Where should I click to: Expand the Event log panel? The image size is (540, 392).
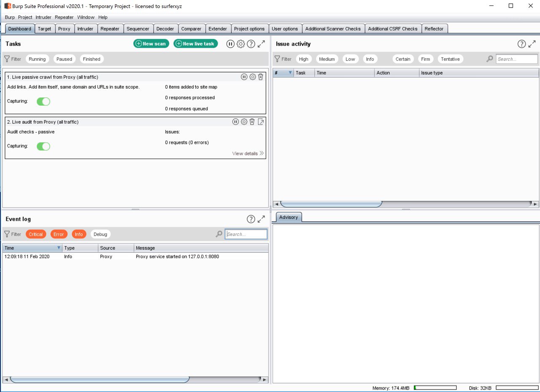pyautogui.click(x=262, y=219)
